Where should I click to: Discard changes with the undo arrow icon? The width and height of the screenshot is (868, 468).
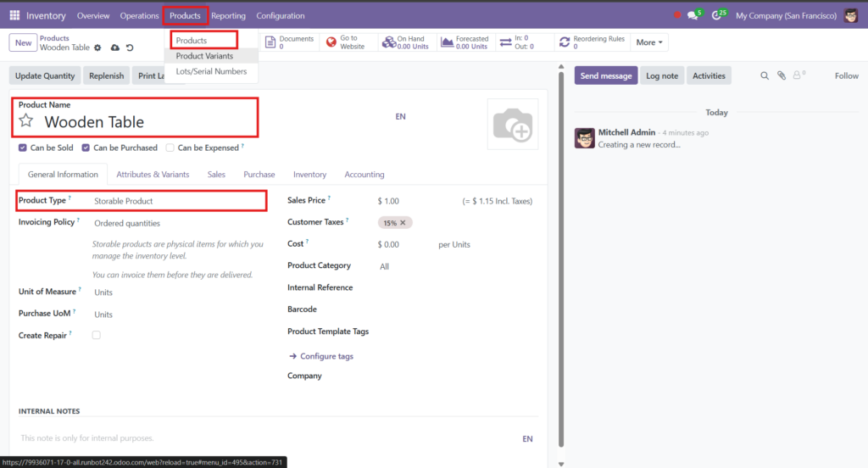pos(130,47)
